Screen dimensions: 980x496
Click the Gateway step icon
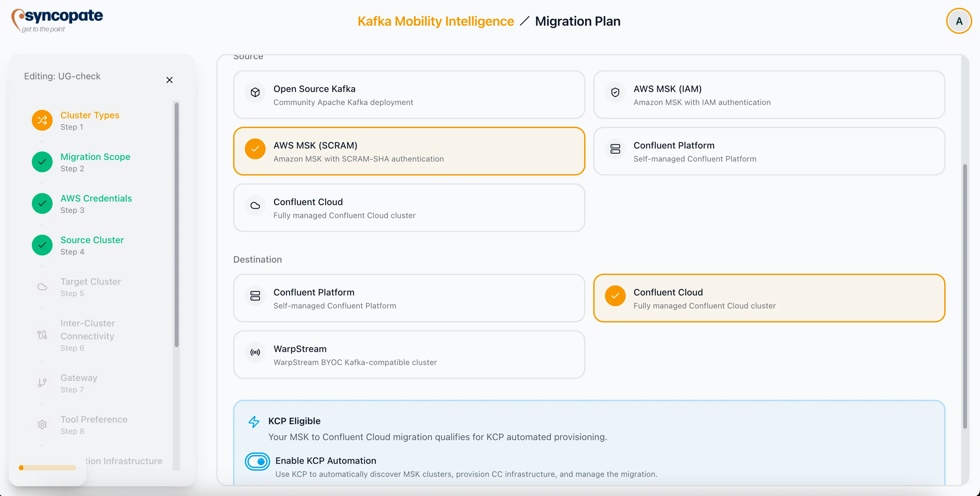[42, 383]
